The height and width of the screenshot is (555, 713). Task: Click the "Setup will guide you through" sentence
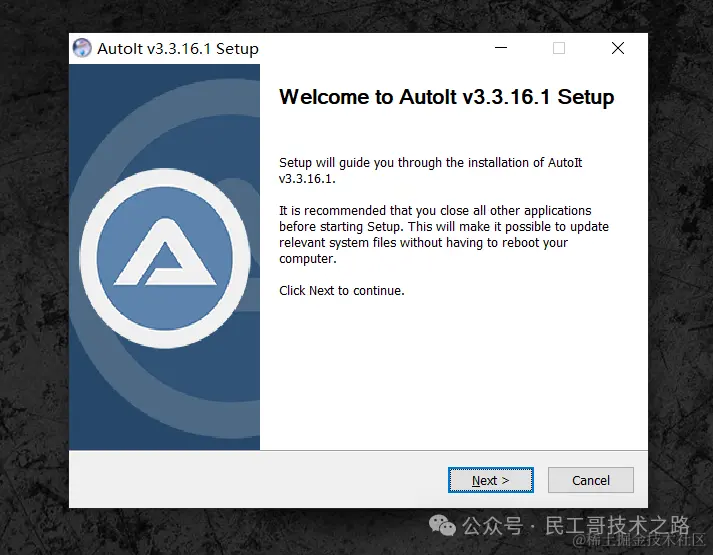430,170
